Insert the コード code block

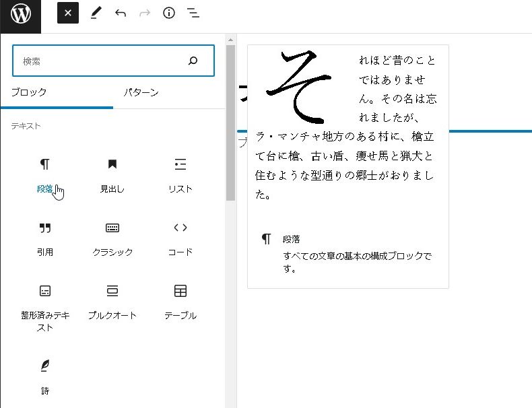coord(180,238)
